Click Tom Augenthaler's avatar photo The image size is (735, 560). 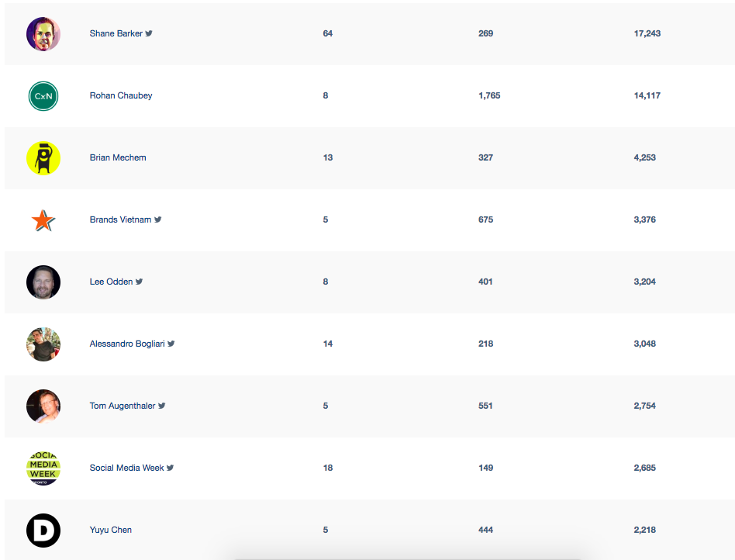point(43,406)
